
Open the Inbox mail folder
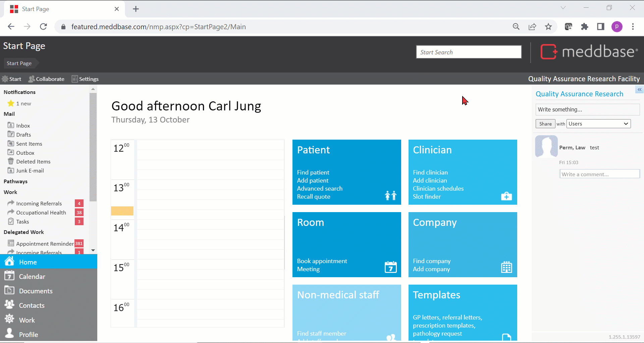coord(23,126)
